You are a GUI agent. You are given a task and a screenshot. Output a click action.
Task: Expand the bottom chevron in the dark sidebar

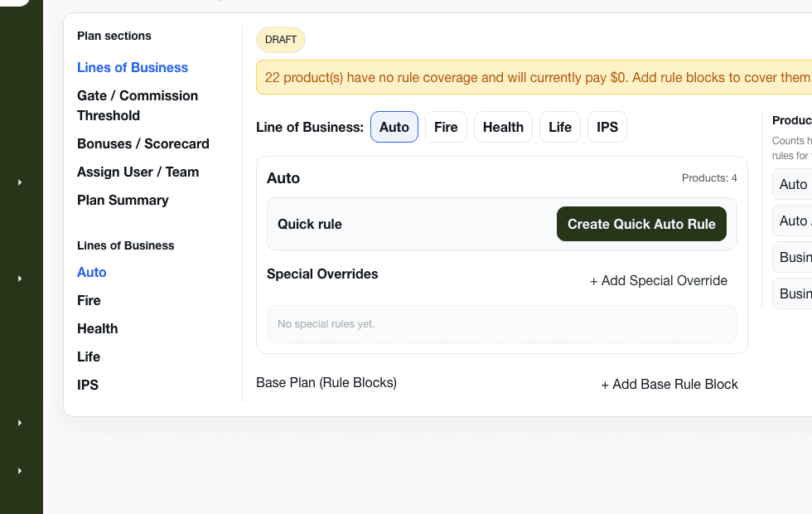point(20,470)
